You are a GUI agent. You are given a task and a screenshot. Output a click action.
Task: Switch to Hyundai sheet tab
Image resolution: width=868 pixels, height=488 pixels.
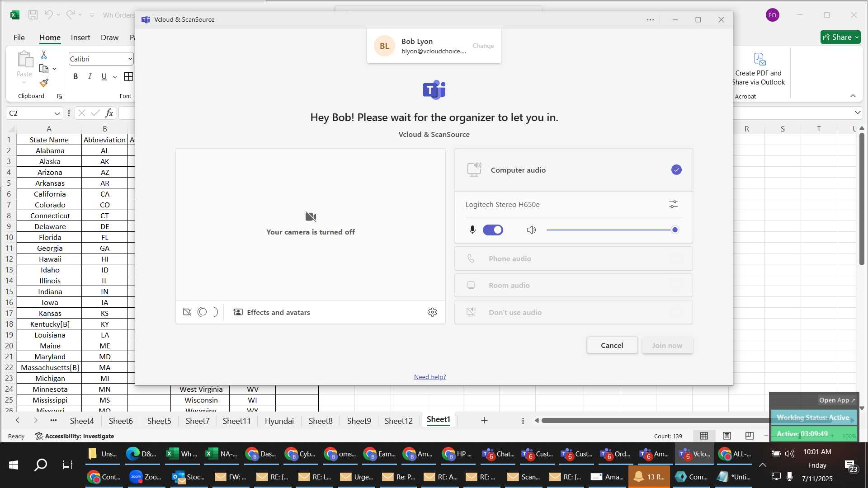[279, 421]
